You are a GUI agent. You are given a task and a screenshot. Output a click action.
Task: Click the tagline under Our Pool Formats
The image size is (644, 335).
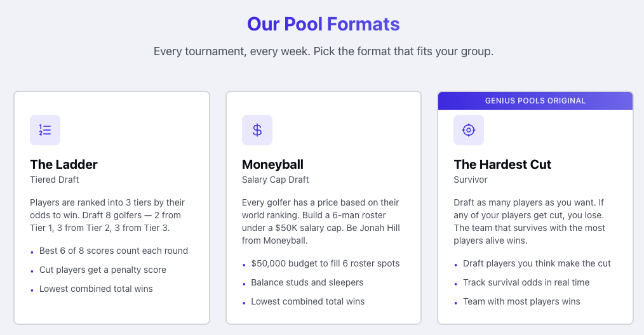click(323, 51)
